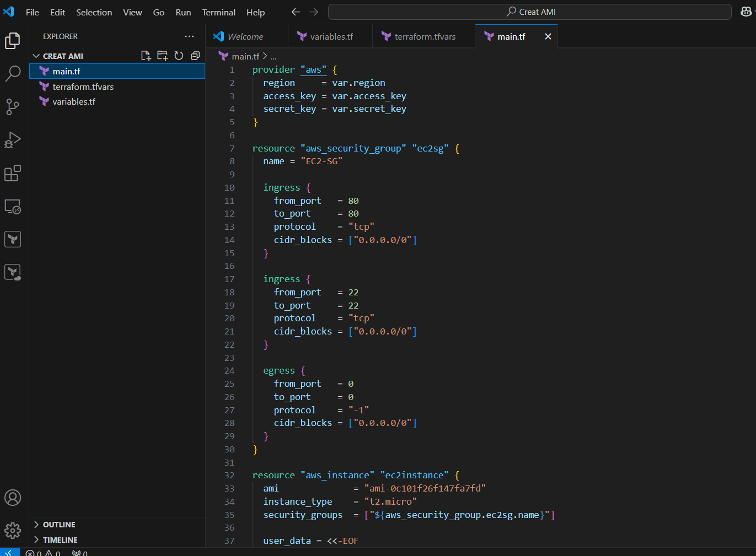Click the EXPLORER panel title
The image size is (756, 556).
60,36
